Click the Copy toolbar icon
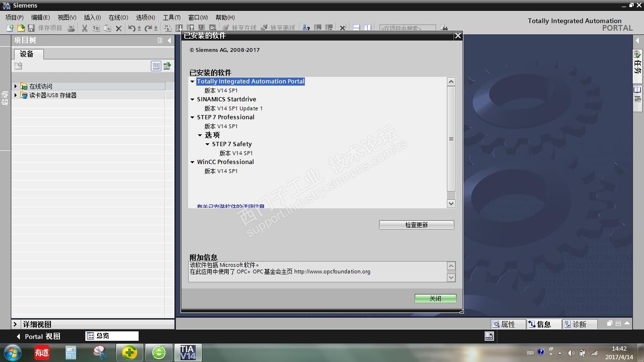Image resolution: width=644 pixels, height=362 pixels. click(96, 28)
